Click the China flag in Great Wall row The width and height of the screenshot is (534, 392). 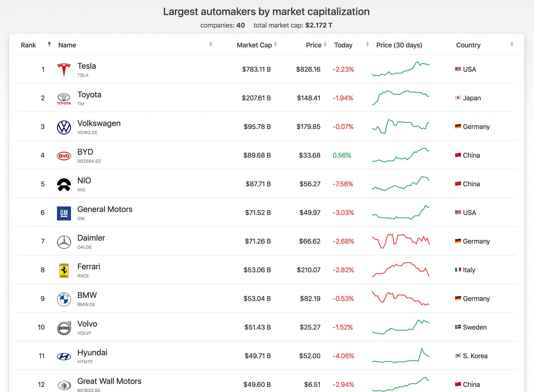458,384
